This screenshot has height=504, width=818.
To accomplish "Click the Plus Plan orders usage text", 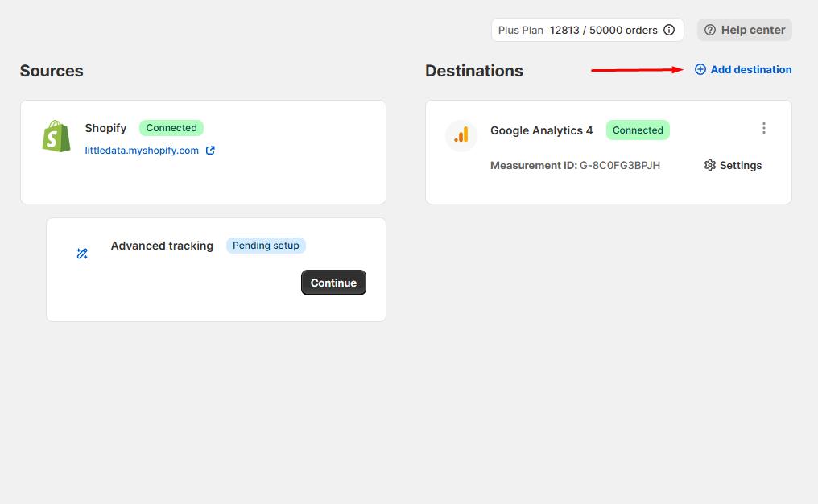I will click(x=577, y=30).
